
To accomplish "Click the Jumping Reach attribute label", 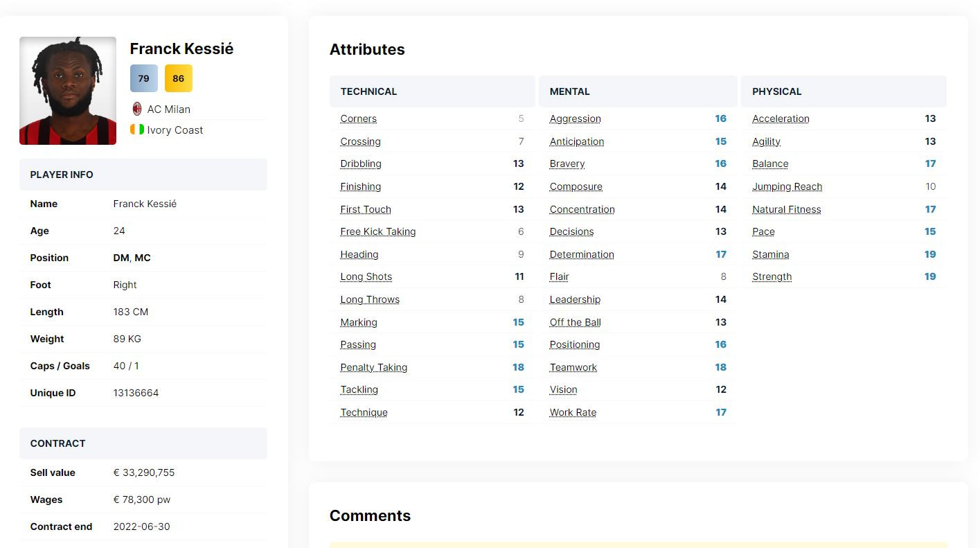I will click(787, 186).
